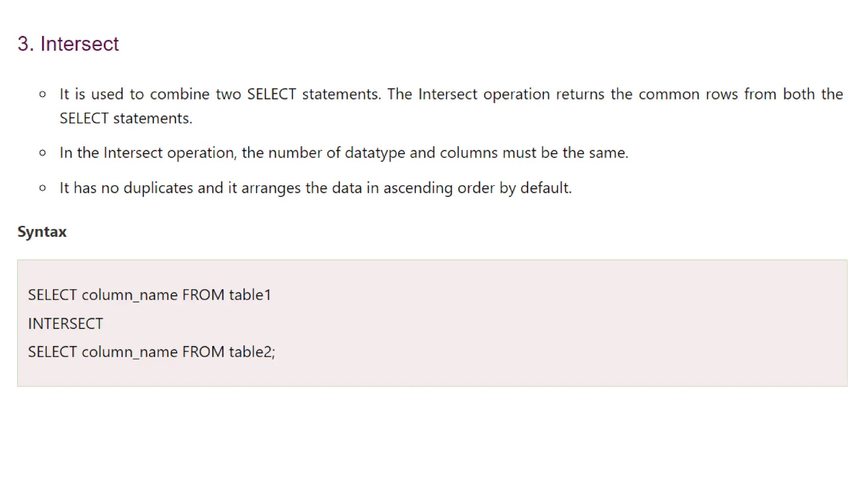
Task: Click "SELECT" at the start of the first code line
Action: point(52,295)
